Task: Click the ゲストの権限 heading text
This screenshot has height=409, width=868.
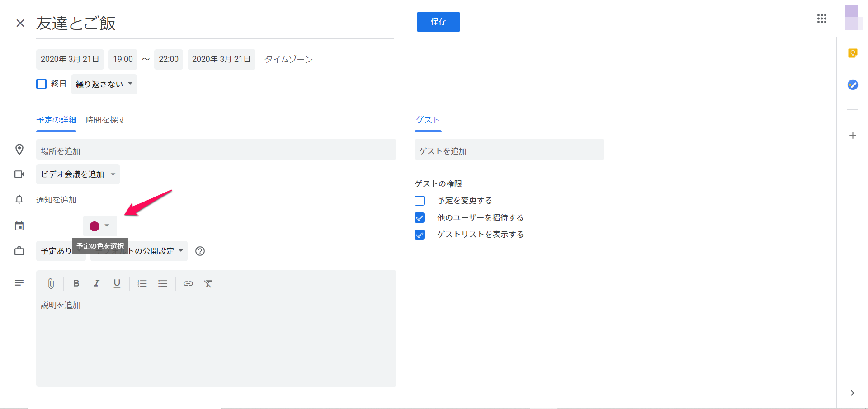Action: click(x=439, y=183)
